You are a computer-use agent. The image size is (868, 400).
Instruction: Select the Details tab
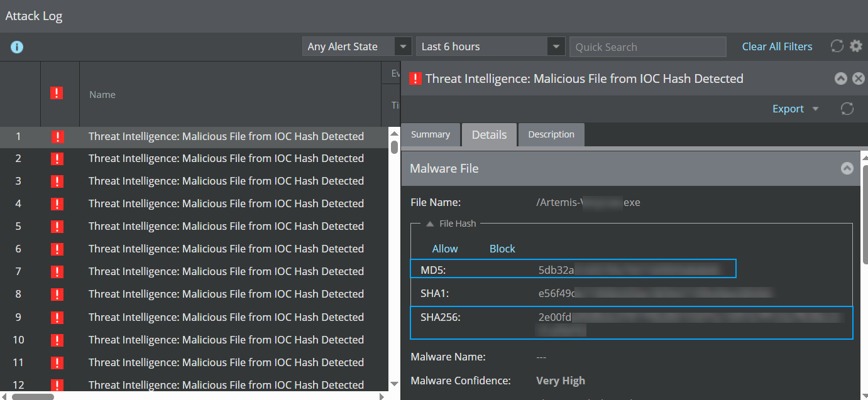(489, 134)
